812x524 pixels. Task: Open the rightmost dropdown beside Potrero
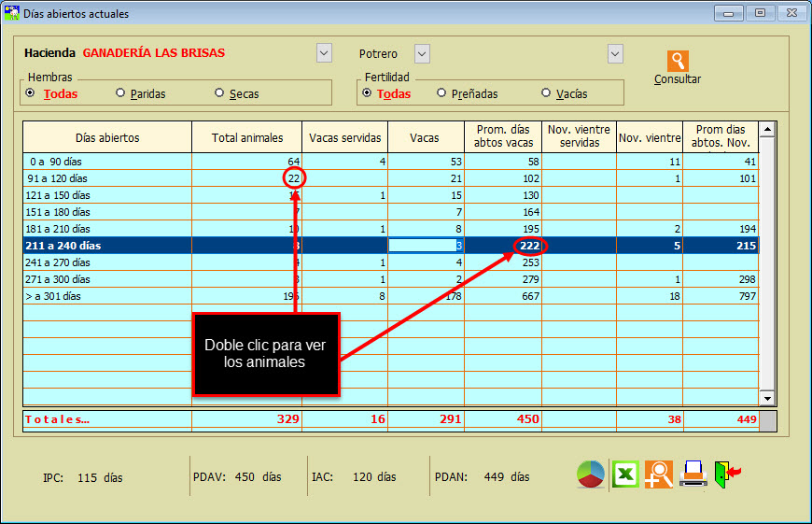pos(615,53)
